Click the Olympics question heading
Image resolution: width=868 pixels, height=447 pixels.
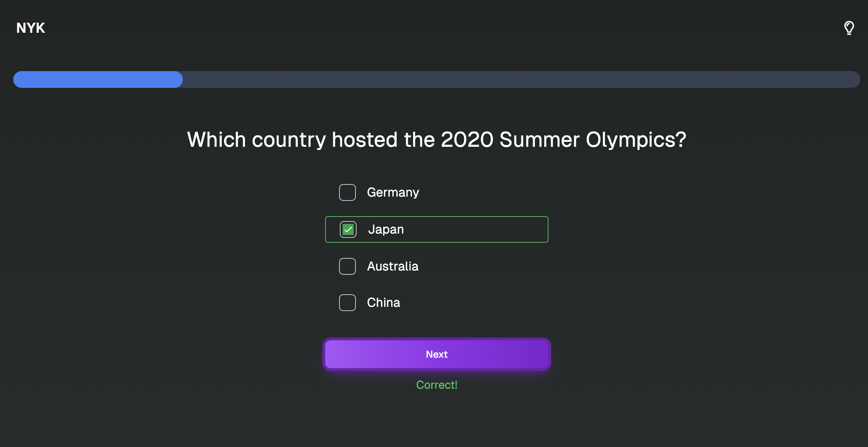pos(437,140)
